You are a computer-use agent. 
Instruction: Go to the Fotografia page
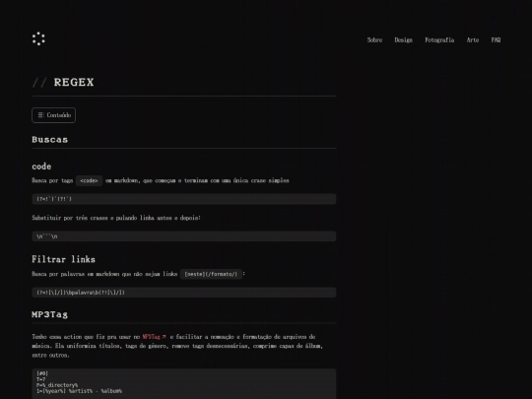439,40
